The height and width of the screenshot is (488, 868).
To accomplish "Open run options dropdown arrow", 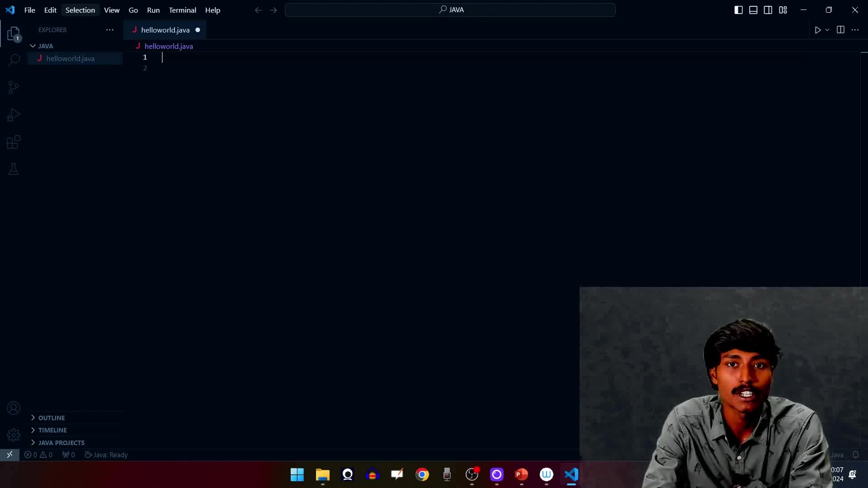I will pos(827,30).
